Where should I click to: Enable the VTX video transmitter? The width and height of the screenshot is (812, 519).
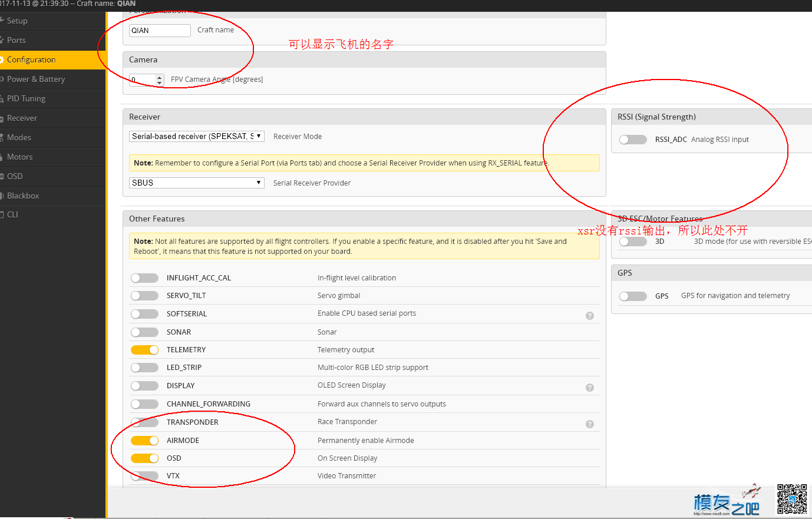tap(144, 476)
